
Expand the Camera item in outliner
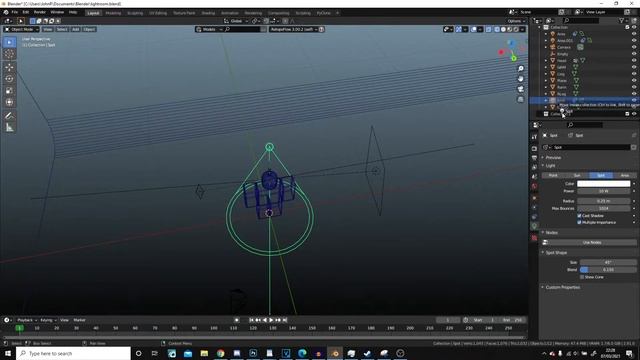546,47
